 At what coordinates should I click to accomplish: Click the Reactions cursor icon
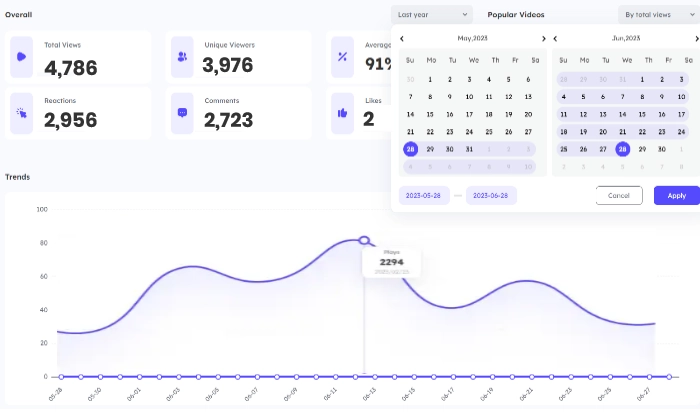pos(22,113)
